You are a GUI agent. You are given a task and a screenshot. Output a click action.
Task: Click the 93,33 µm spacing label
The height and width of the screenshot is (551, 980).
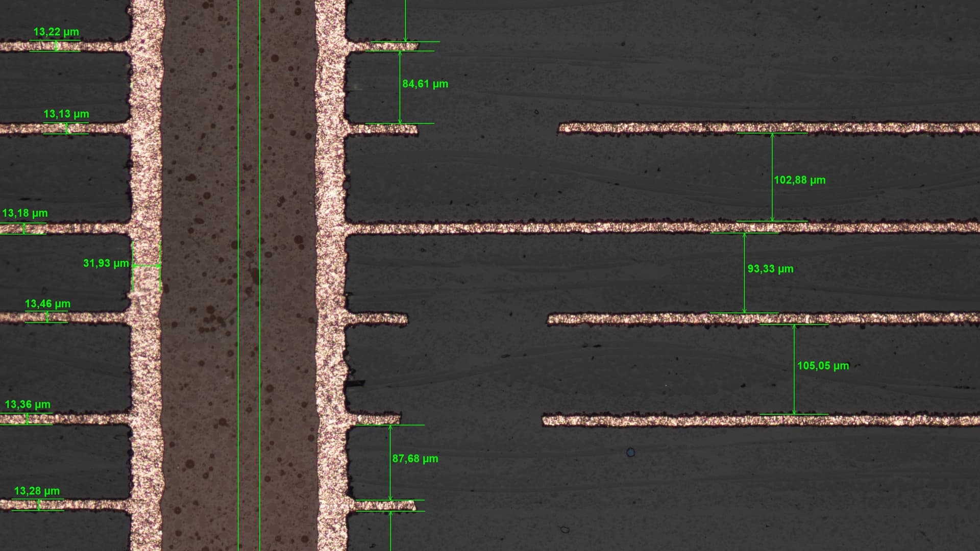click(770, 269)
